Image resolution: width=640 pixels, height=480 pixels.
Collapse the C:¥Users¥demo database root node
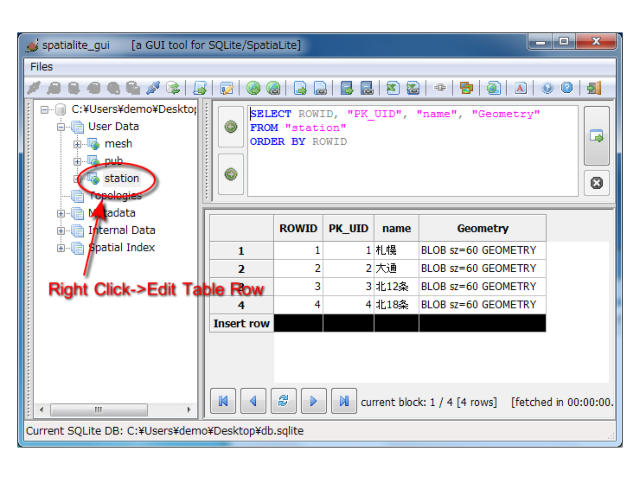(x=44, y=109)
